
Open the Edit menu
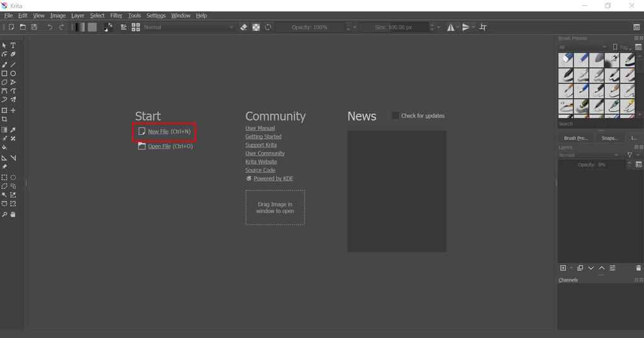tap(23, 16)
